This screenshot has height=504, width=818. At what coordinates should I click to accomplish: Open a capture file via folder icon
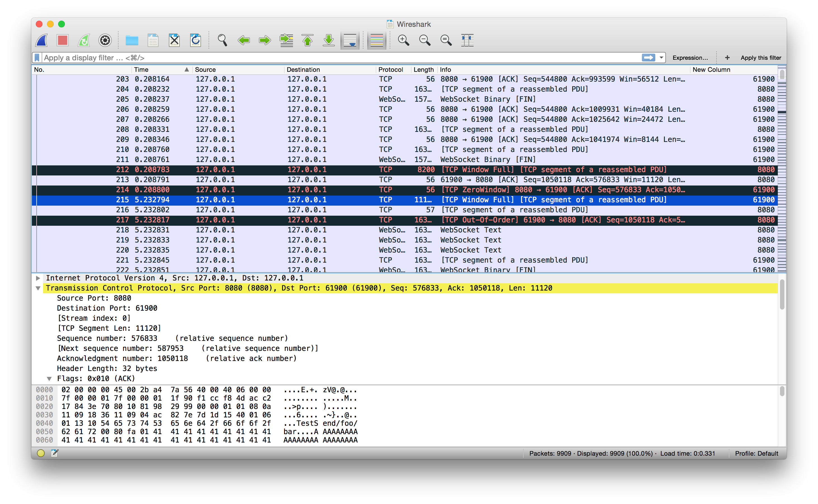coord(132,40)
